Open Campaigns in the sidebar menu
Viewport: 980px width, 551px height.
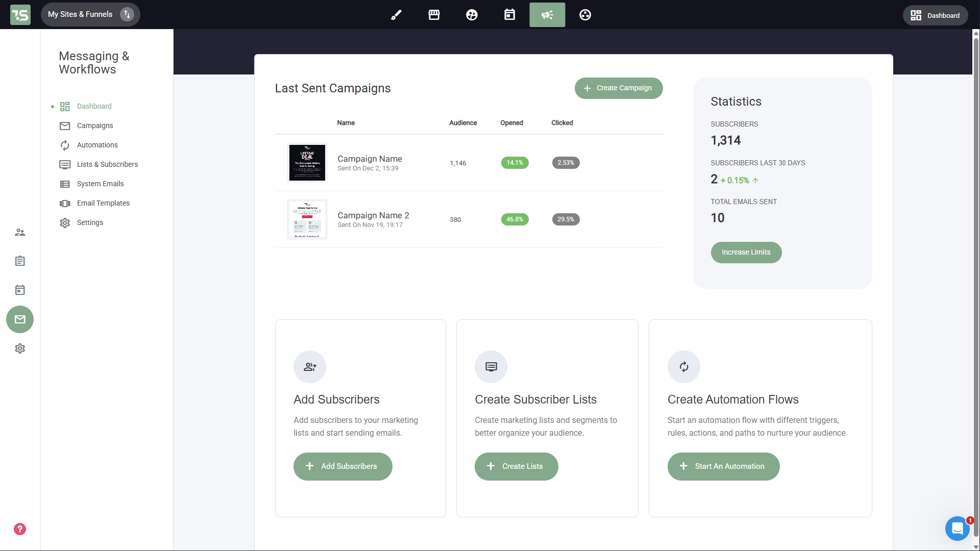click(x=95, y=126)
